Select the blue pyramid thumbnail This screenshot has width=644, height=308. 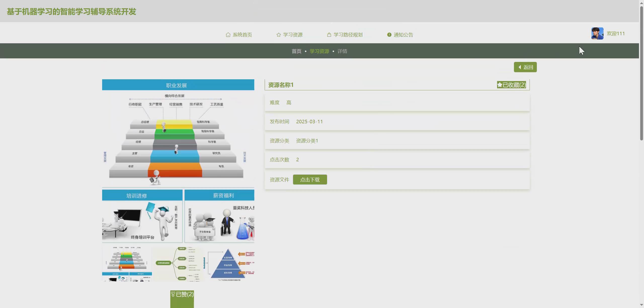pos(229,264)
